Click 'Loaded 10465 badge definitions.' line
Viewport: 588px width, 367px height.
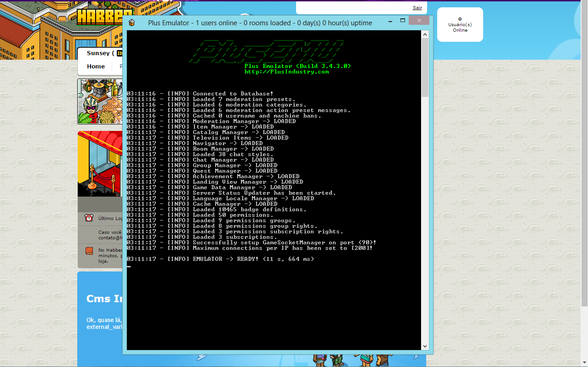pos(217,209)
